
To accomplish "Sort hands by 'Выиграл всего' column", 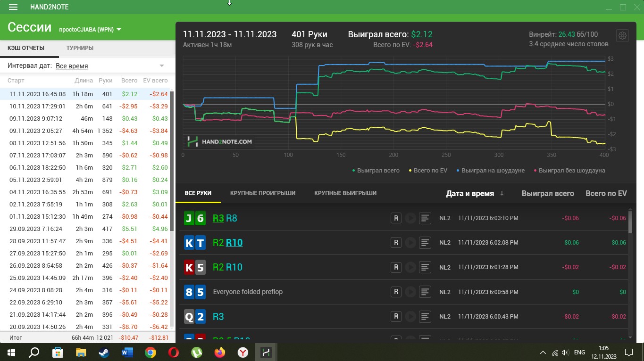I will click(x=548, y=193).
